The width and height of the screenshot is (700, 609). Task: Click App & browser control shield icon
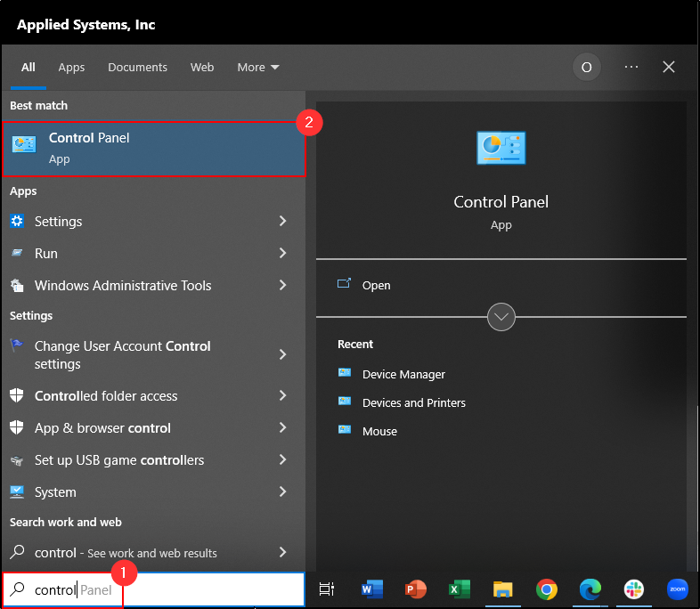click(17, 427)
